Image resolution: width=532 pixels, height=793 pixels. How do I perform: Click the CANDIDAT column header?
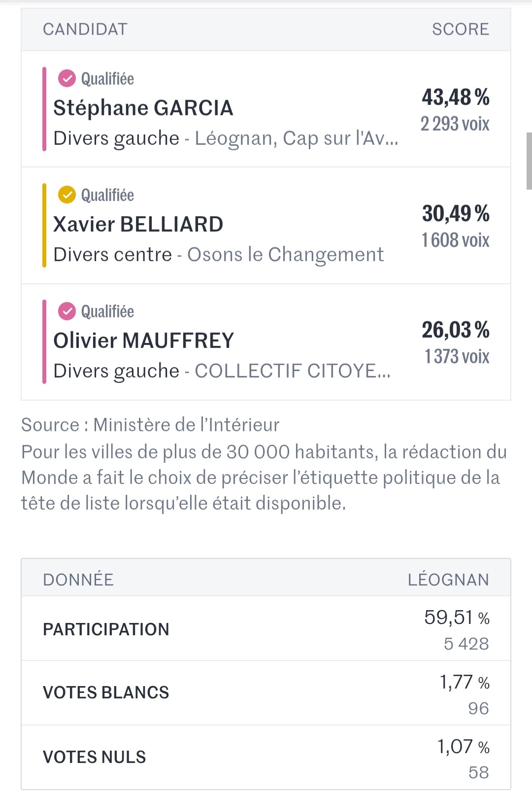click(85, 29)
